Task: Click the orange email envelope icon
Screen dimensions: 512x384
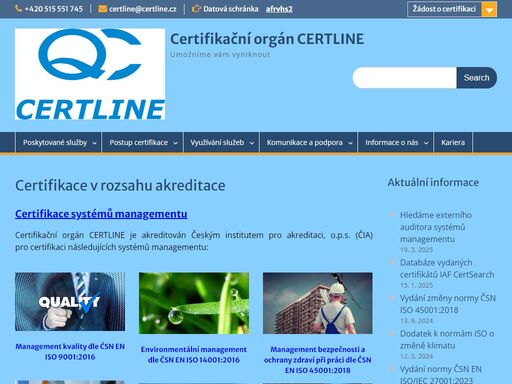Action: [103, 9]
